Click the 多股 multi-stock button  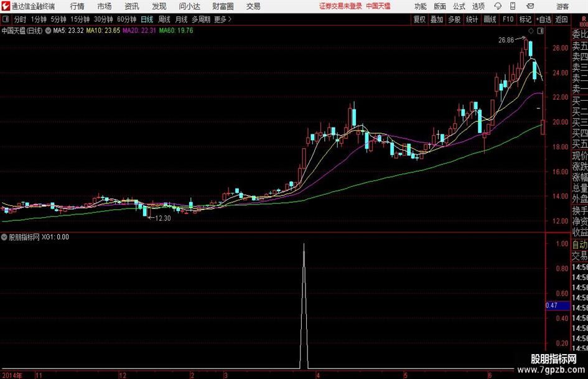click(x=454, y=19)
